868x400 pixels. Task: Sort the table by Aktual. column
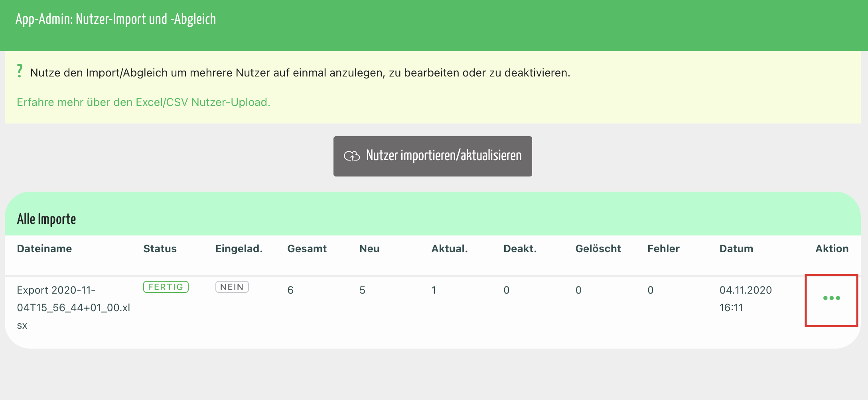point(450,248)
